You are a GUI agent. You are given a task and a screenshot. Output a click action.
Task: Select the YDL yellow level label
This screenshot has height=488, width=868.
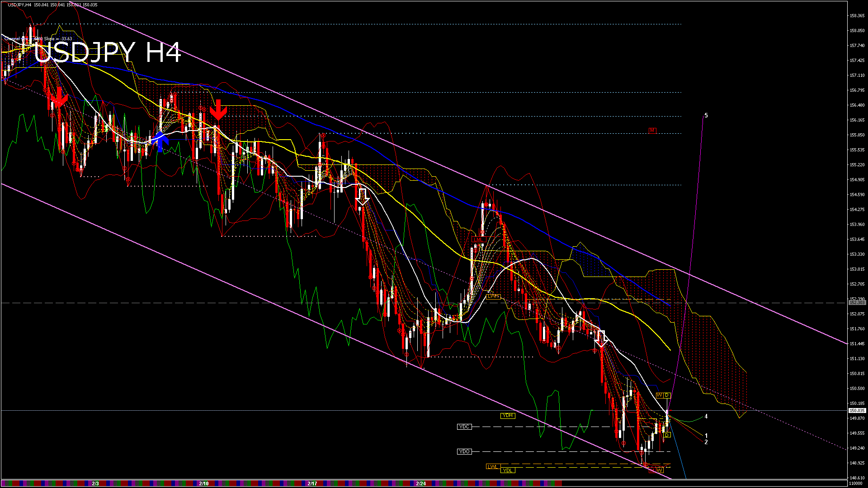point(508,470)
